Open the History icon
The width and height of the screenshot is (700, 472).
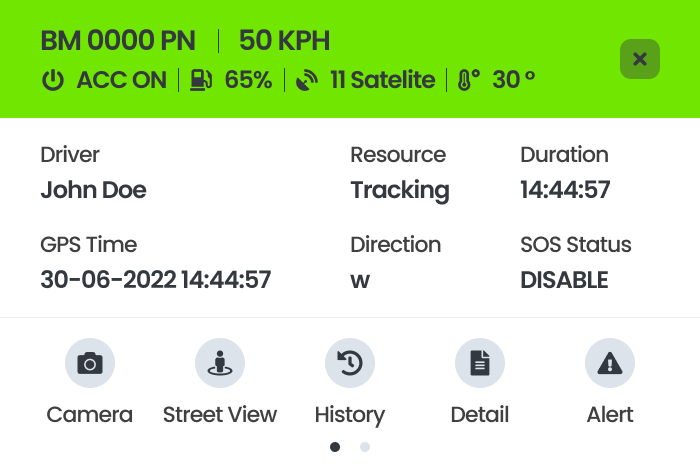click(350, 364)
